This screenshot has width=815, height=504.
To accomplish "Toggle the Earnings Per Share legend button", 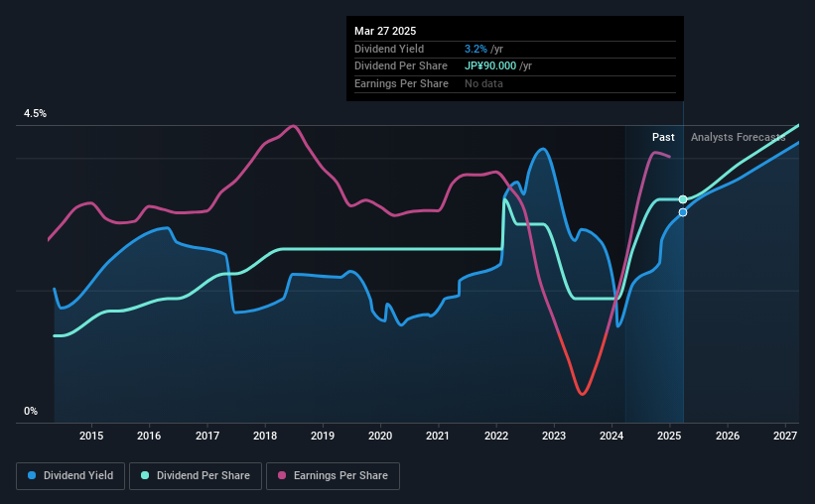I will [333, 476].
